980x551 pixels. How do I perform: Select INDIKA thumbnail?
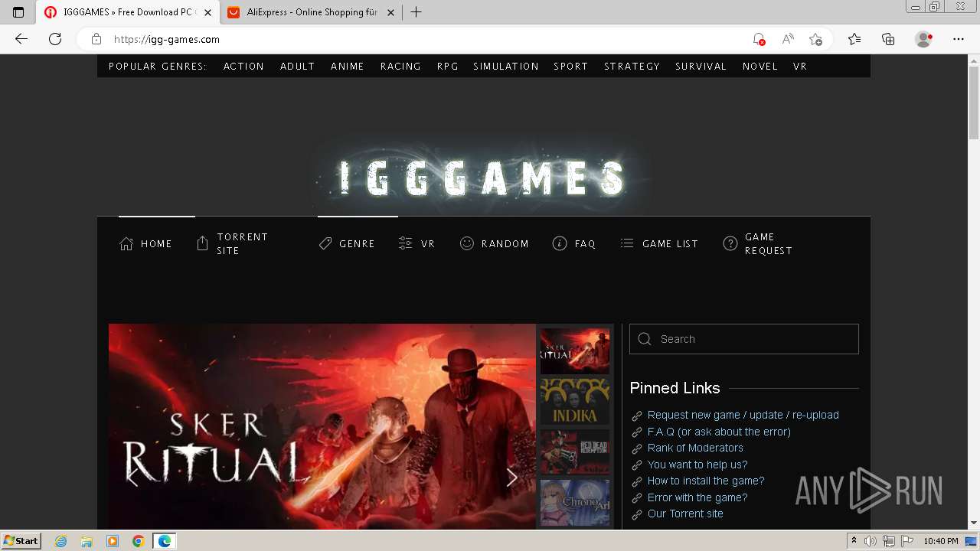coord(575,402)
